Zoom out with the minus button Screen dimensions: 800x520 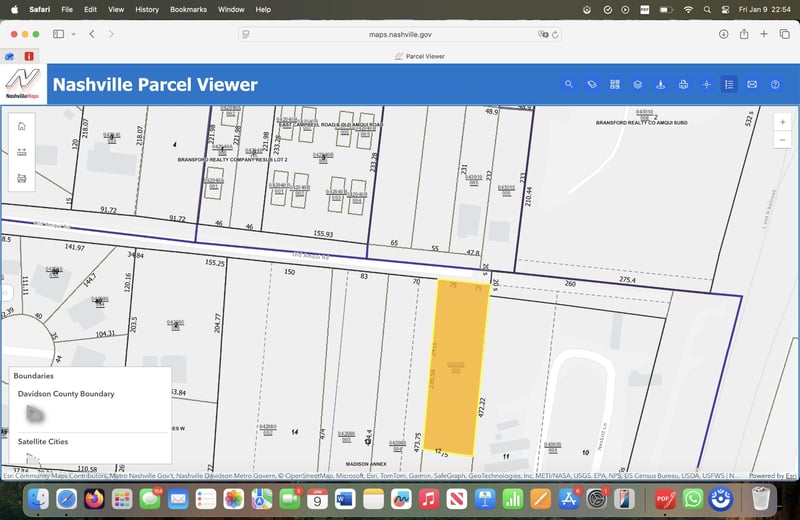coord(782,140)
